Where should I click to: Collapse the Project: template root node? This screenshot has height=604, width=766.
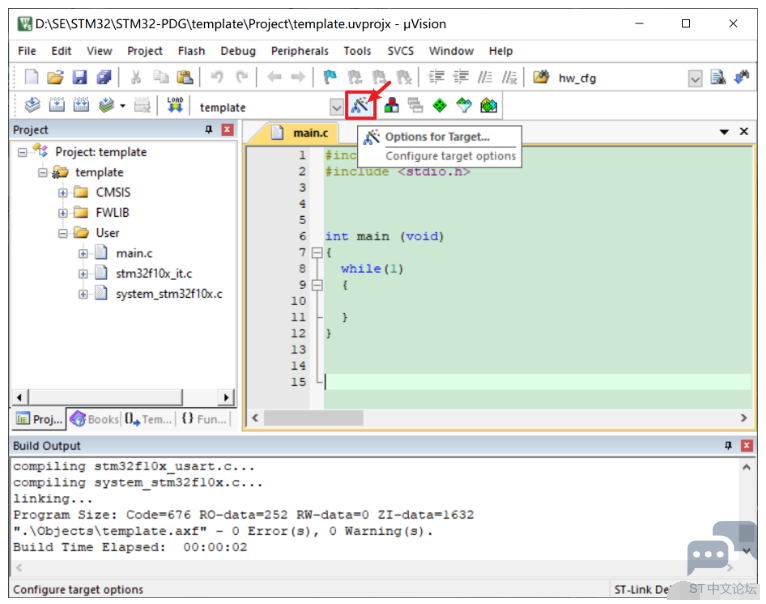[x=22, y=152]
